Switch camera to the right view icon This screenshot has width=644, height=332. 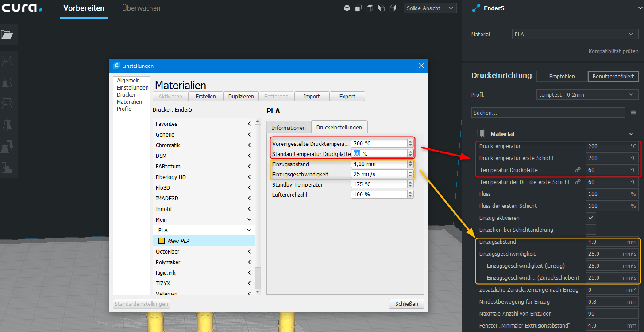(x=393, y=8)
